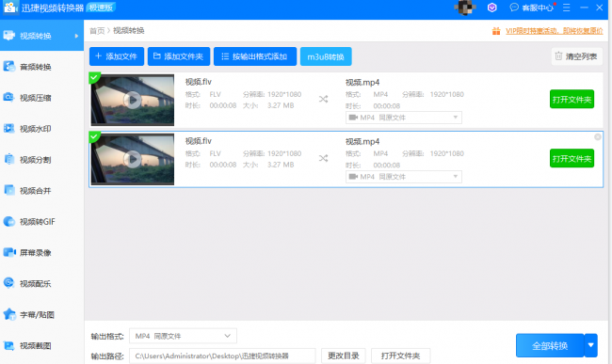Click the 字幕/贴图 star icon
Viewport: 612px width, 364px height.
[9, 314]
